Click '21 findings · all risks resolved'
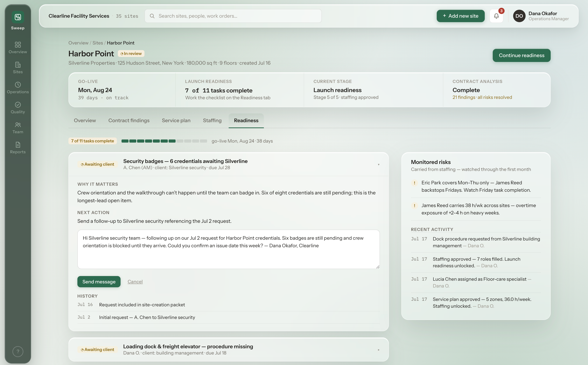Image resolution: width=588 pixels, height=365 pixels. 482,97
